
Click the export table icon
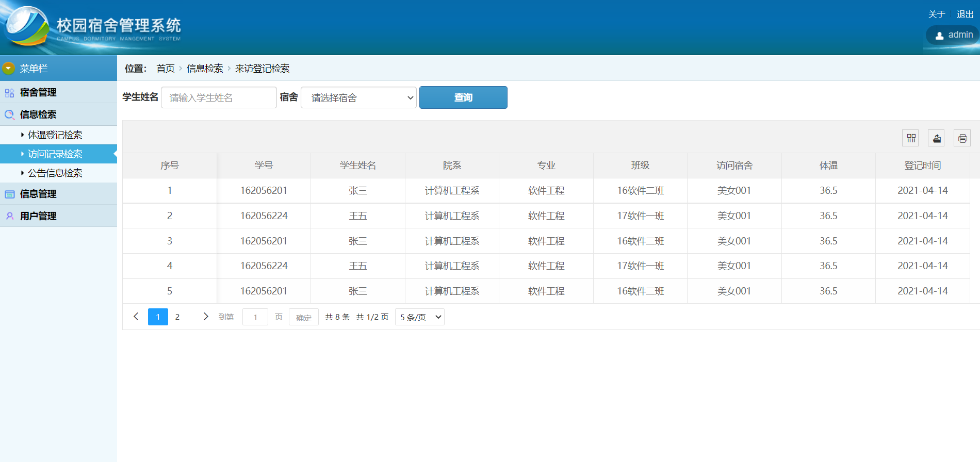pyautogui.click(x=937, y=138)
